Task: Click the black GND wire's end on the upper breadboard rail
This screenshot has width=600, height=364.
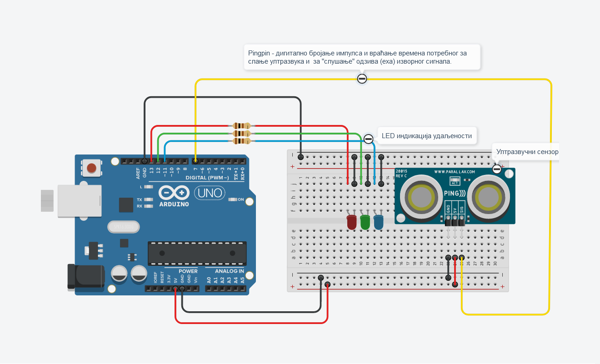Action: 300,156
